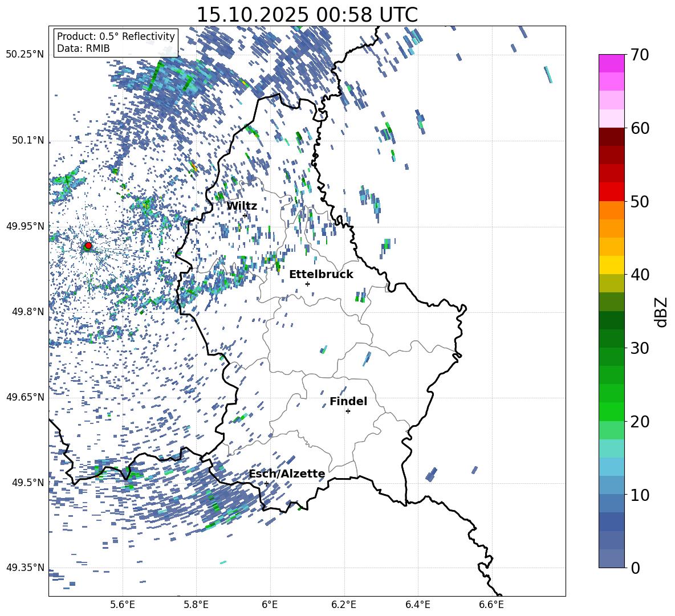This screenshot has height=616, width=675.
Task: Click the orange colorbar segment below 50
Action: 611,210
